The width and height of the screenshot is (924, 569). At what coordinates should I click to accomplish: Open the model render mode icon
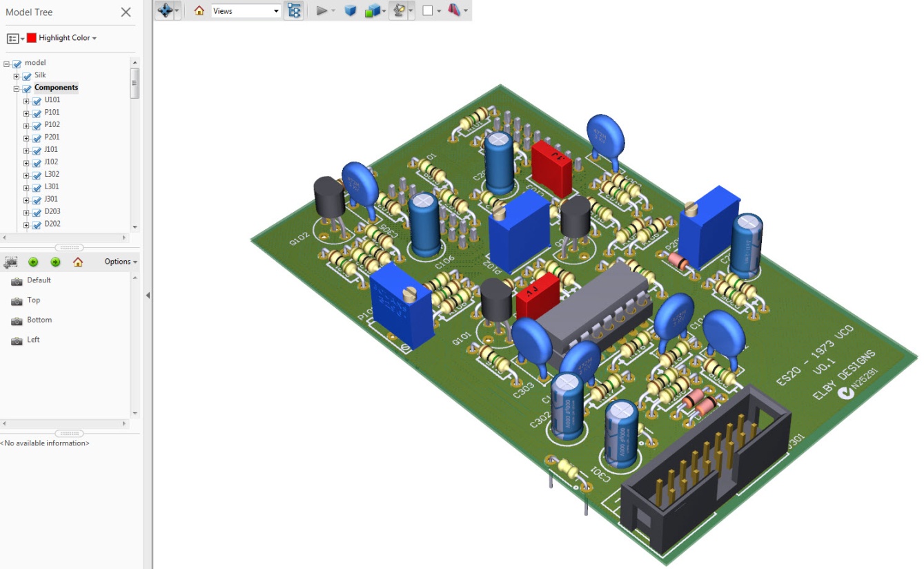coord(373,10)
